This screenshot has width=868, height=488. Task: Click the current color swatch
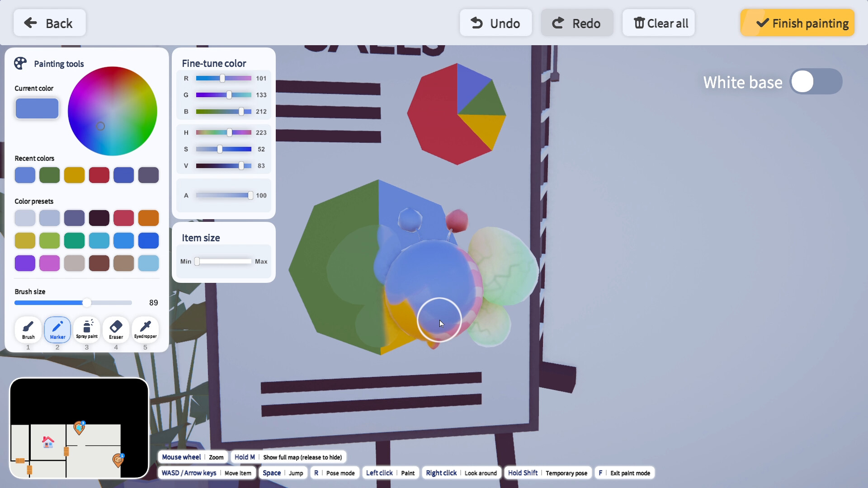tap(37, 108)
